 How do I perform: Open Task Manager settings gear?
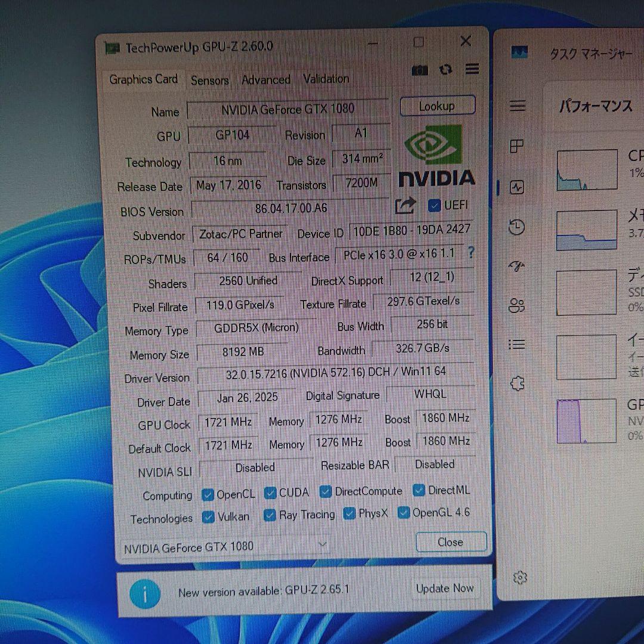tap(520, 577)
